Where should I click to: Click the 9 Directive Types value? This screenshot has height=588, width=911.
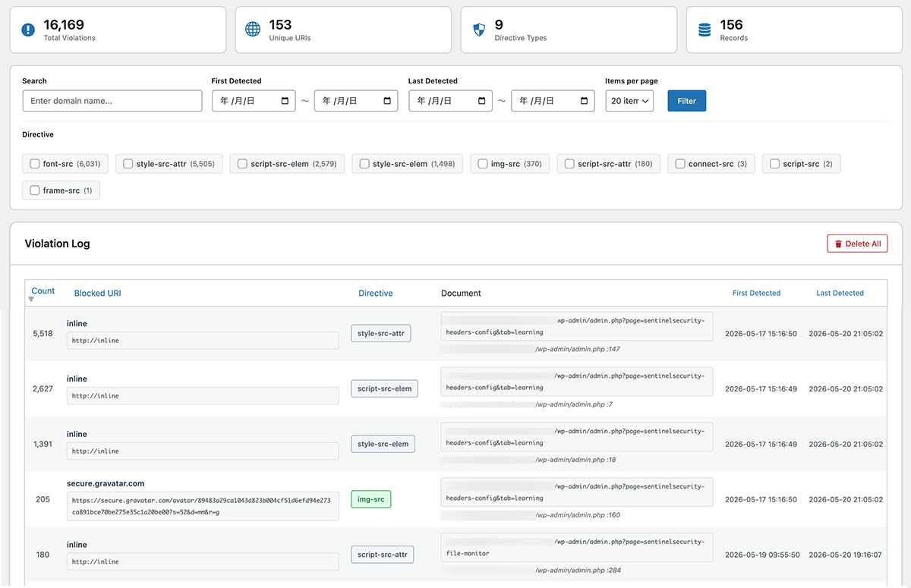pyautogui.click(x=499, y=25)
